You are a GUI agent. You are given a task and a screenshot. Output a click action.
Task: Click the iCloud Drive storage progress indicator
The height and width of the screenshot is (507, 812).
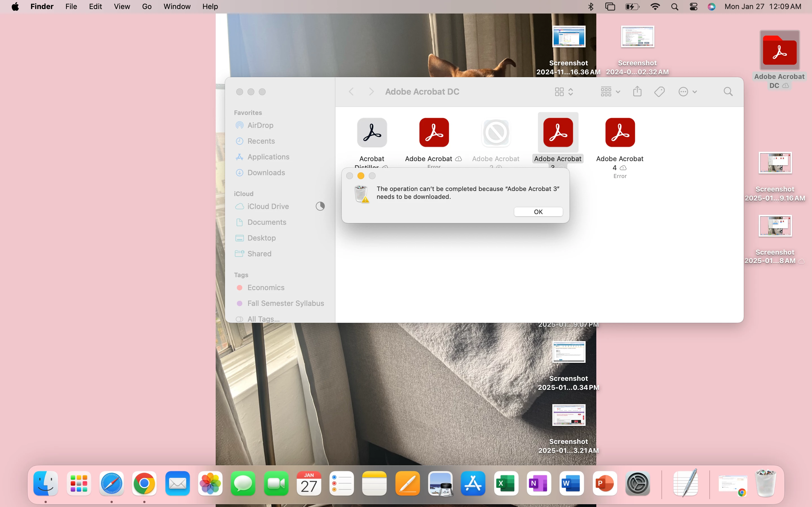(x=320, y=206)
